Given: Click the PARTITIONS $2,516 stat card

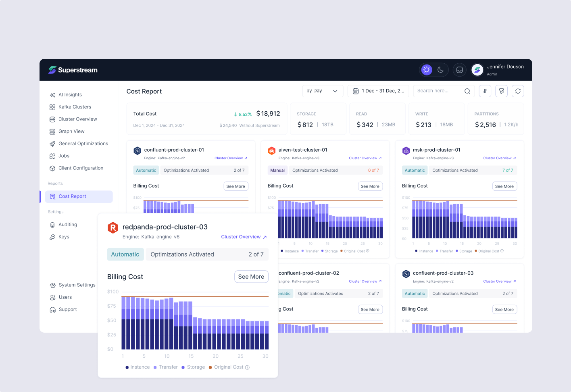Looking at the screenshot, I should [496, 119].
